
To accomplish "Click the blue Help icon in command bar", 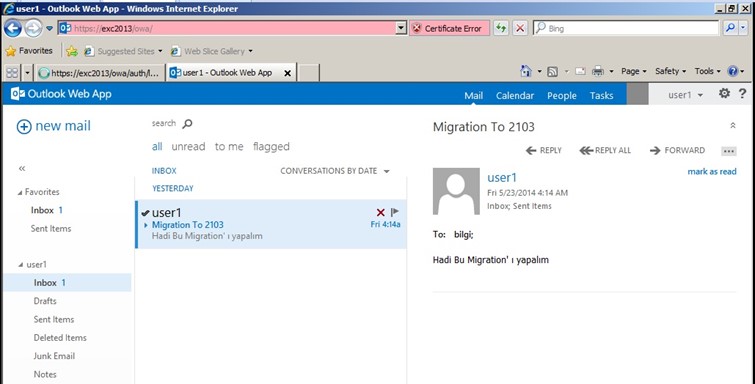I will pos(733,71).
